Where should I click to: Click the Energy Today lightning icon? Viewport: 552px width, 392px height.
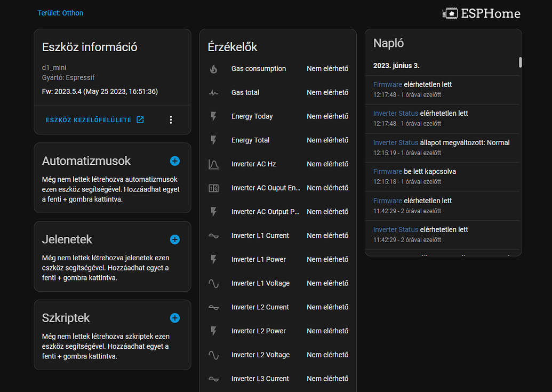click(213, 116)
